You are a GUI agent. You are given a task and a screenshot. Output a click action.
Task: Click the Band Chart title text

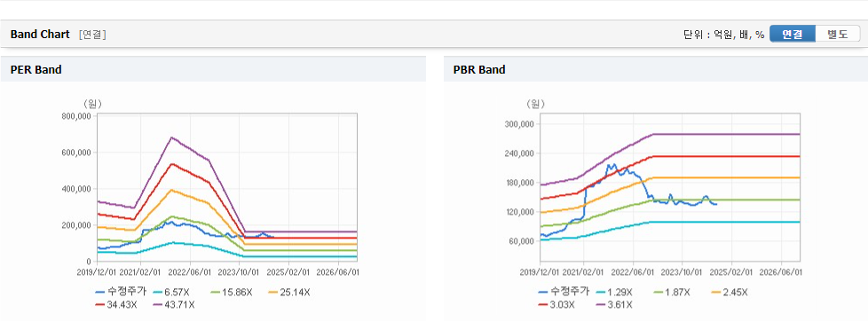point(40,35)
